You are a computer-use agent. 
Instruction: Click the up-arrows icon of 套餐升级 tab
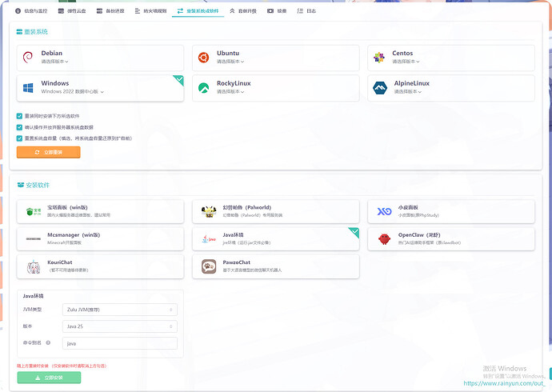(x=232, y=11)
